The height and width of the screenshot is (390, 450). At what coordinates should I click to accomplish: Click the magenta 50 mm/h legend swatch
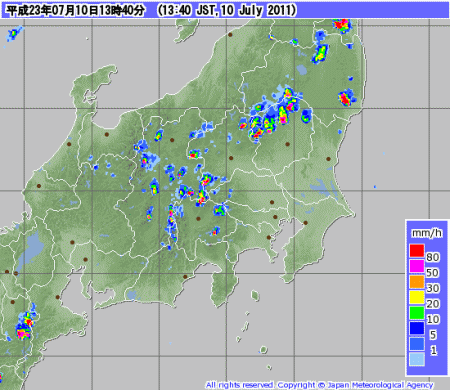[x=417, y=266]
